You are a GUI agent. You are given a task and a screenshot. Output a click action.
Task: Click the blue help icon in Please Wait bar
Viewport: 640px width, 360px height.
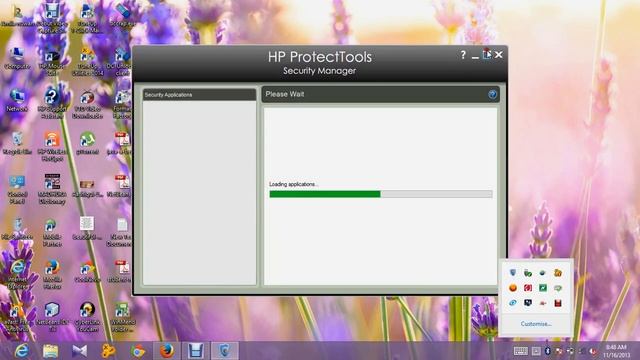point(492,95)
